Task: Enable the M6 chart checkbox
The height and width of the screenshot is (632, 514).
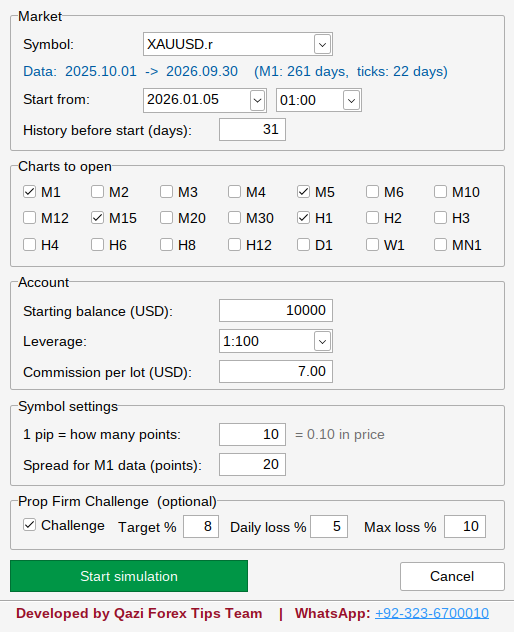Action: (x=372, y=191)
